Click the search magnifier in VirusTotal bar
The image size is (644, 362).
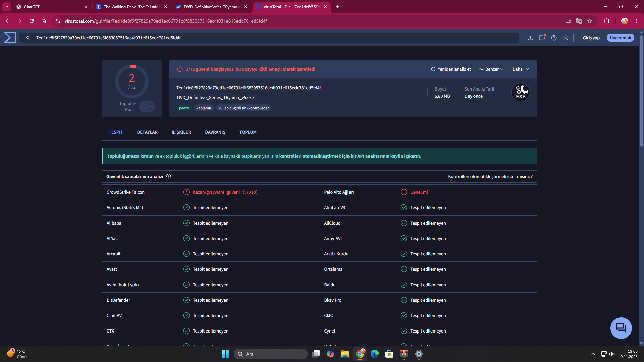(x=28, y=38)
